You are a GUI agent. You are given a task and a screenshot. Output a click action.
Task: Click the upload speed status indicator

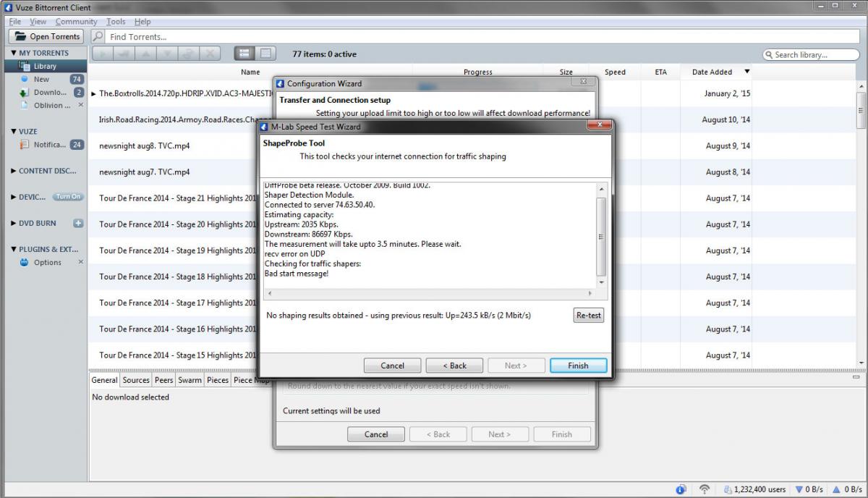point(847,489)
